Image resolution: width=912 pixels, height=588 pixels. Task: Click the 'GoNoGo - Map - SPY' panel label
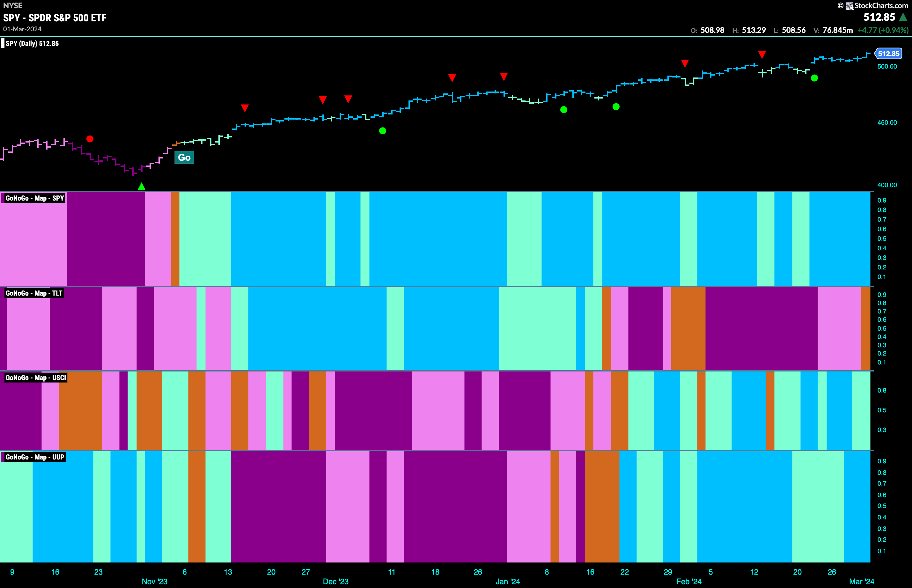(x=34, y=198)
